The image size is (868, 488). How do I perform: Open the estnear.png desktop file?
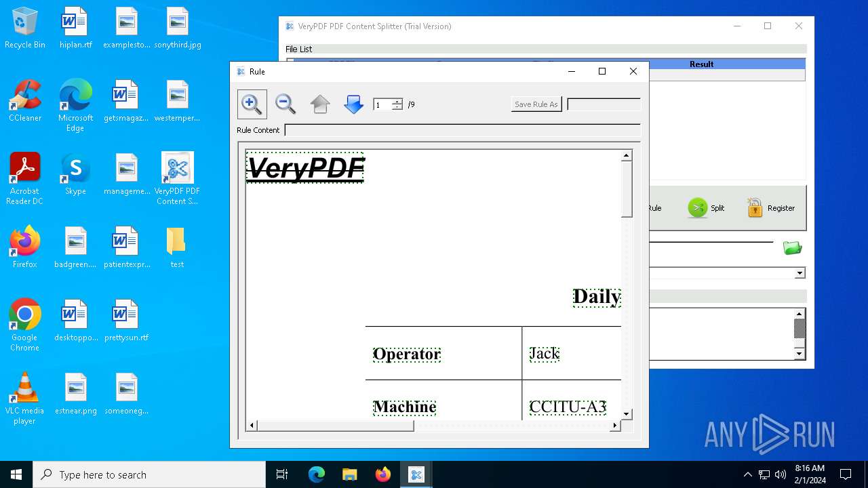pyautogui.click(x=75, y=394)
